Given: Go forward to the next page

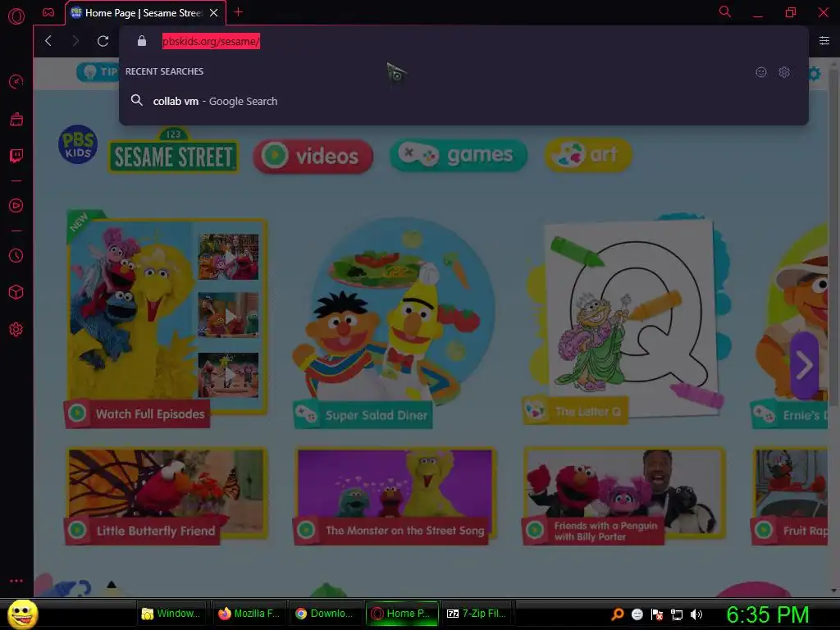Looking at the screenshot, I should pyautogui.click(x=75, y=41).
